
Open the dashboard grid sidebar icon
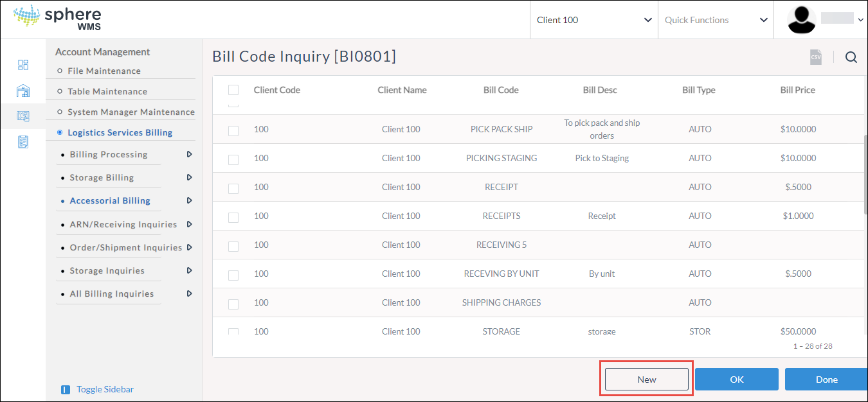[23, 65]
